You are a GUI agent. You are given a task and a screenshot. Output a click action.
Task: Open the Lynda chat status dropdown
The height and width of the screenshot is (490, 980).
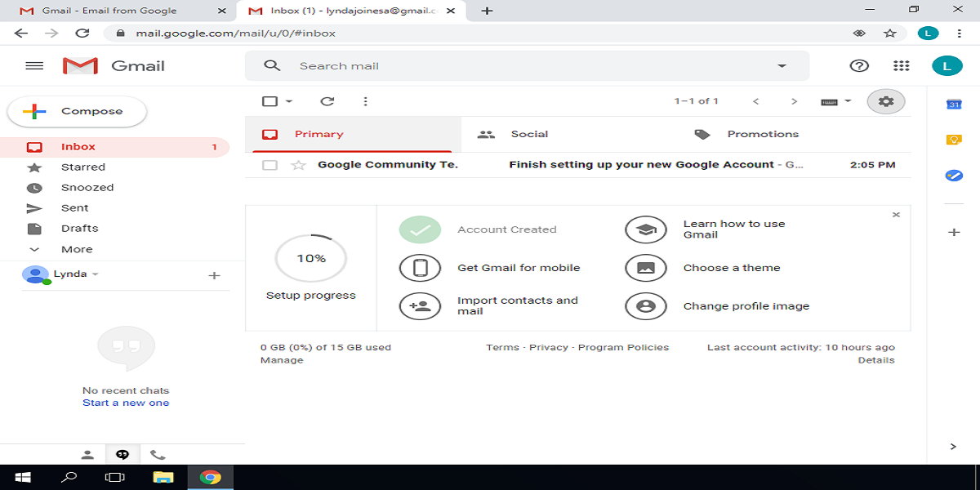(x=96, y=274)
